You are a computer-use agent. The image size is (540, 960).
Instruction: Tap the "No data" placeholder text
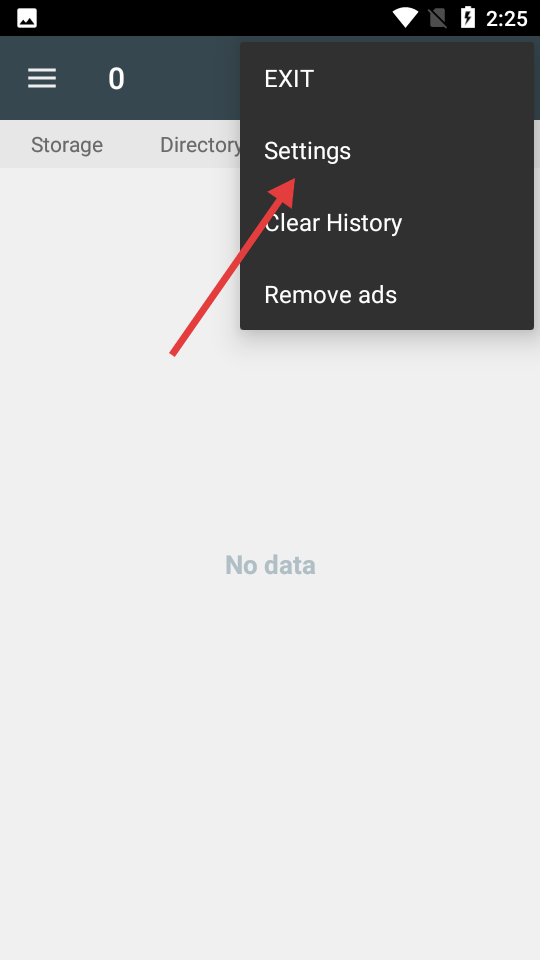tap(270, 564)
